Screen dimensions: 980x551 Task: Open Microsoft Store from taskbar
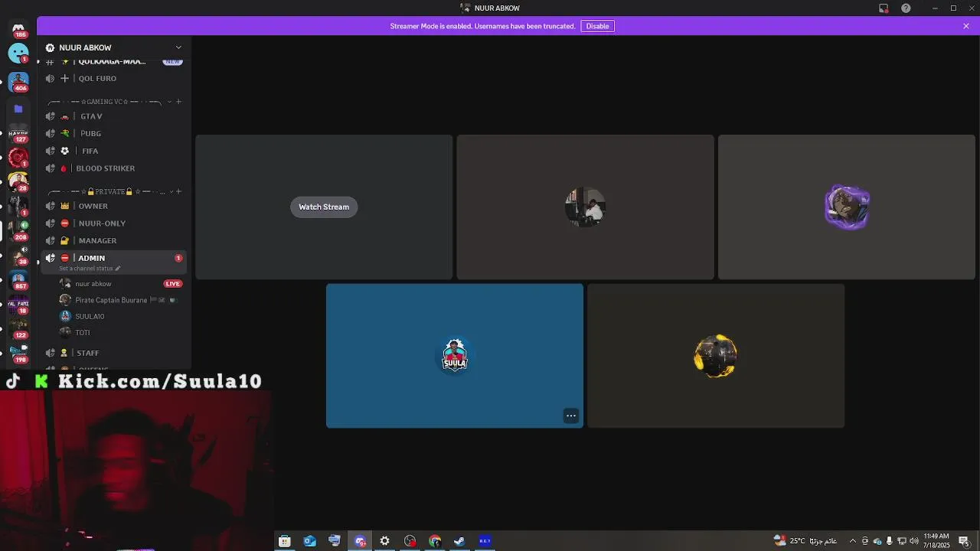[x=285, y=541]
